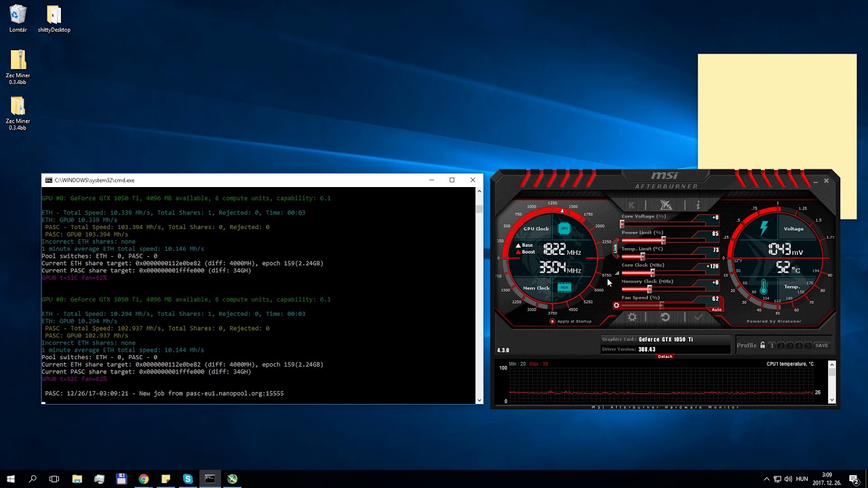This screenshot has height=488, width=868.
Task: Click driver version '388.43' text
Action: pos(647,349)
